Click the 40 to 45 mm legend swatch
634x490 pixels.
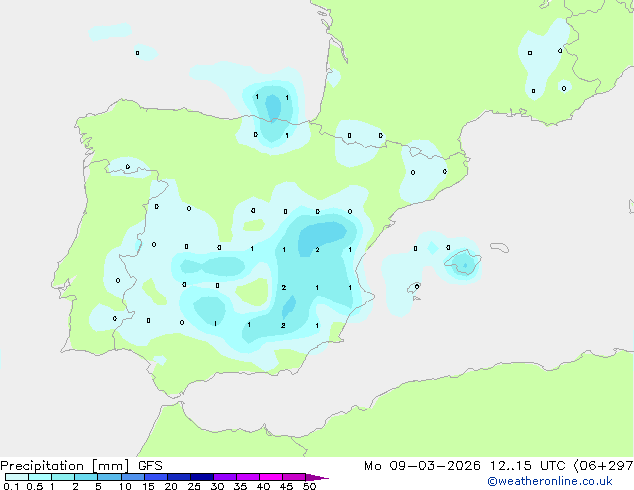tap(271, 477)
